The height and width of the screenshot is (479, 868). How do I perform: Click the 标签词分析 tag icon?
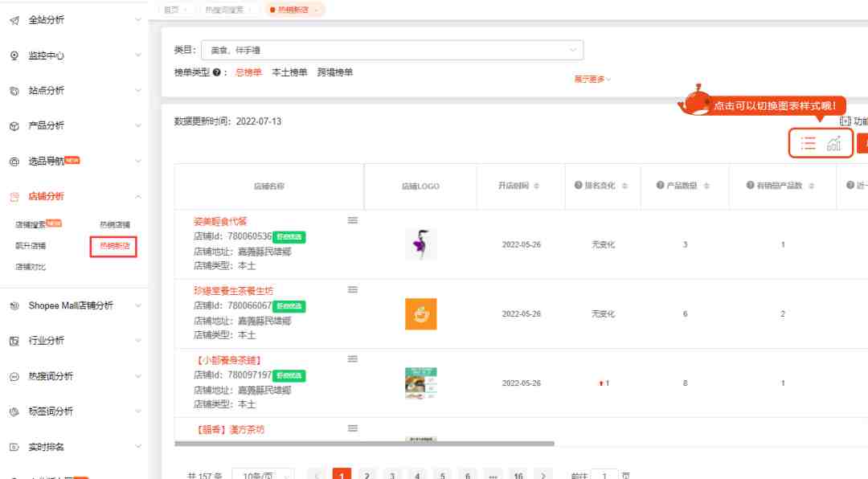coord(14,412)
